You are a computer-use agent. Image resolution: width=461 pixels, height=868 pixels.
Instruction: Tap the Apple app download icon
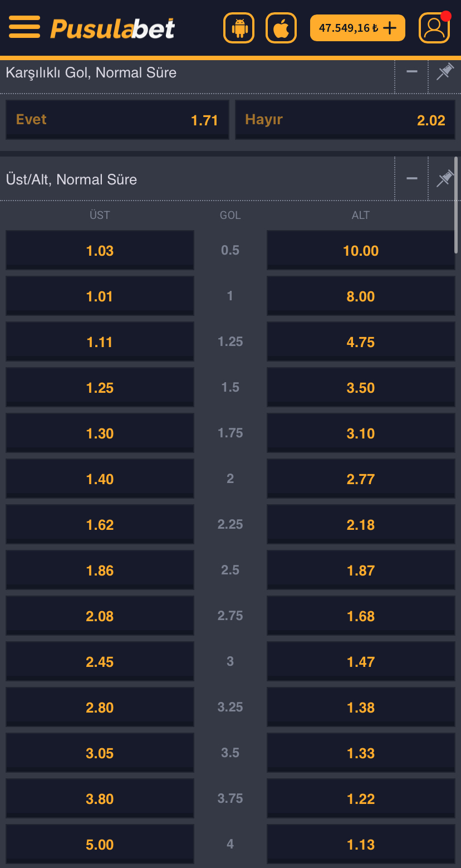(281, 28)
